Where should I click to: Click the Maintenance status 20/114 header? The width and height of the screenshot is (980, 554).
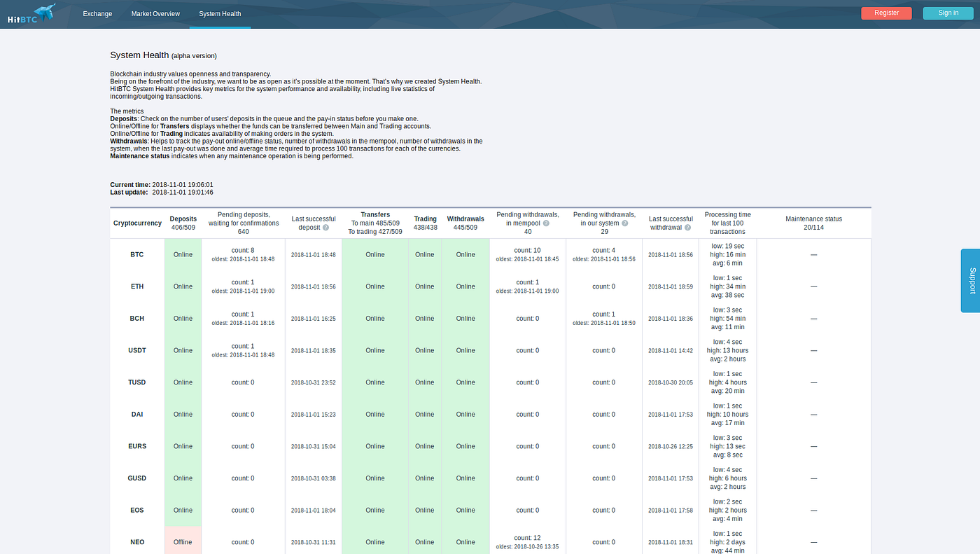813,223
